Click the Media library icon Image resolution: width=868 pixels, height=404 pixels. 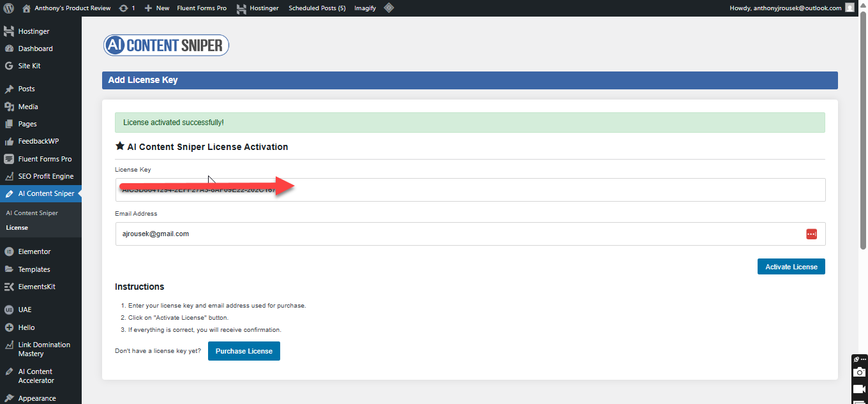9,107
